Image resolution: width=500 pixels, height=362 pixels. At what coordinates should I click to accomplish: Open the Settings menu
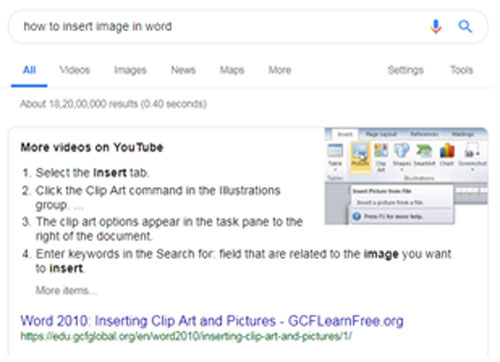[406, 70]
